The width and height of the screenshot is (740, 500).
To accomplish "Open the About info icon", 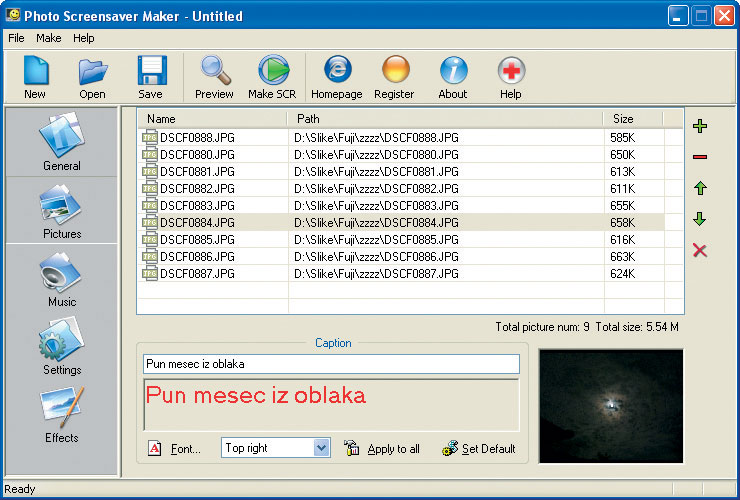I will (454, 70).
